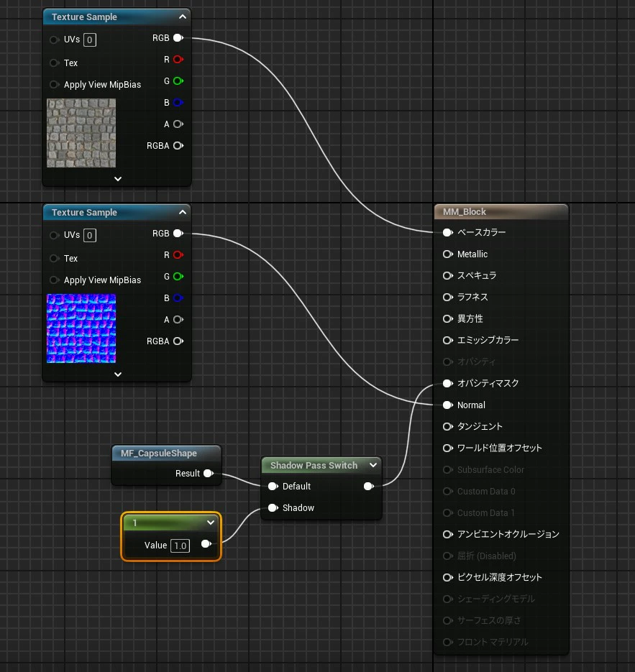The height and width of the screenshot is (672, 635).
Task: Expand the Shadow Pass Switch node chevron
Action: click(373, 465)
